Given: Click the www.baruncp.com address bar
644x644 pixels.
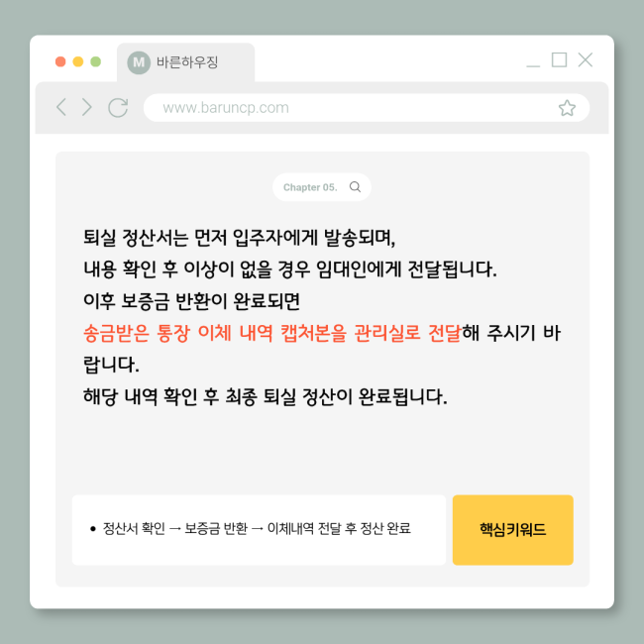Looking at the screenshot, I should point(367,108).
